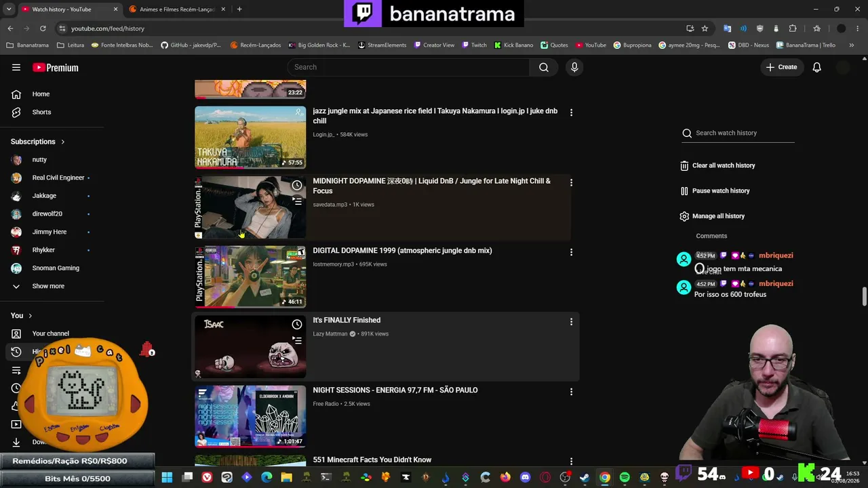Open Downloads in the sidebar

(16, 442)
